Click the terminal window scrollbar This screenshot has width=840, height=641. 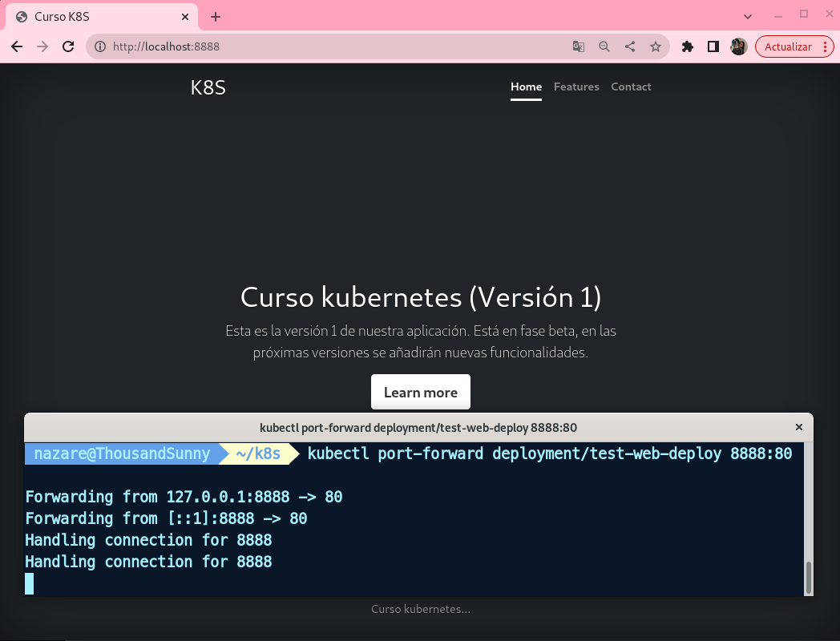tap(808, 577)
